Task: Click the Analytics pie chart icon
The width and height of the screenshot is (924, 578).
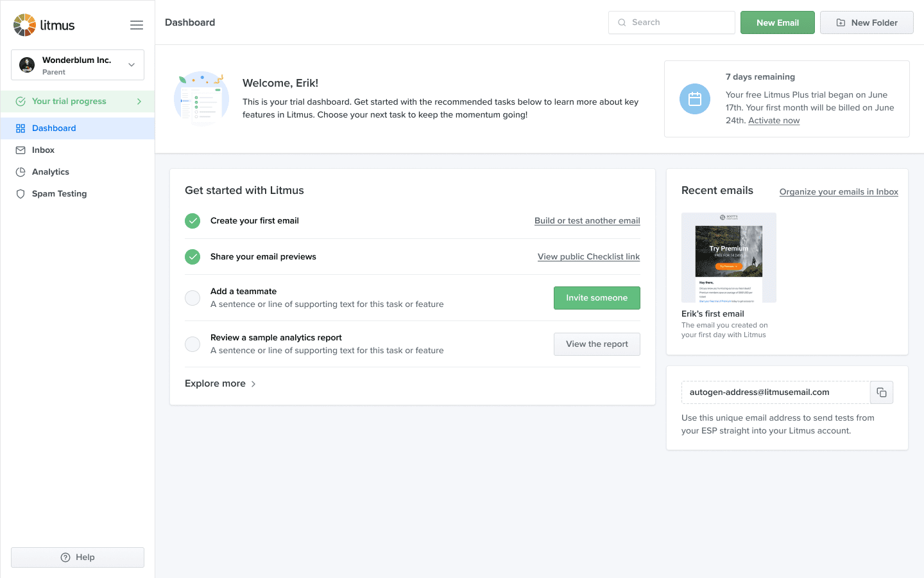Action: 21,172
